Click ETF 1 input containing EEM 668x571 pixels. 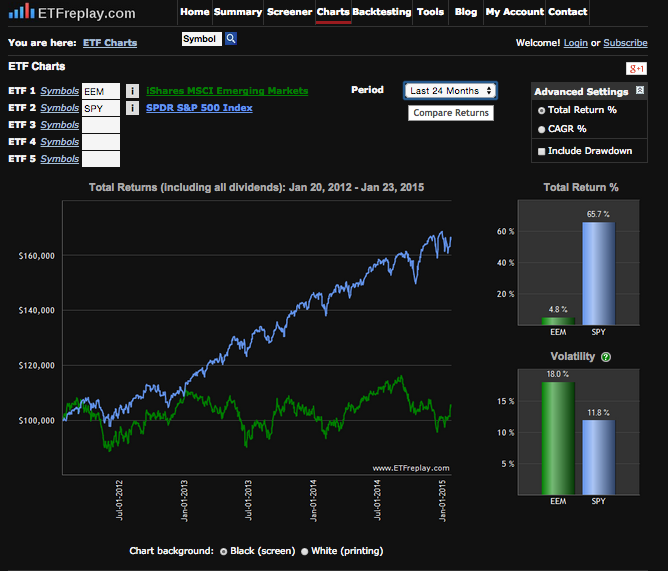click(x=101, y=91)
